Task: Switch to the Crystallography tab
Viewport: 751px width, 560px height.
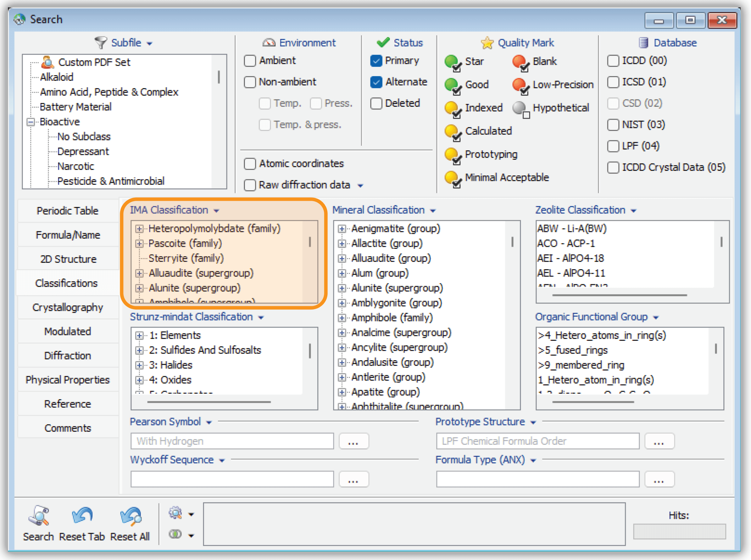Action: (x=68, y=307)
